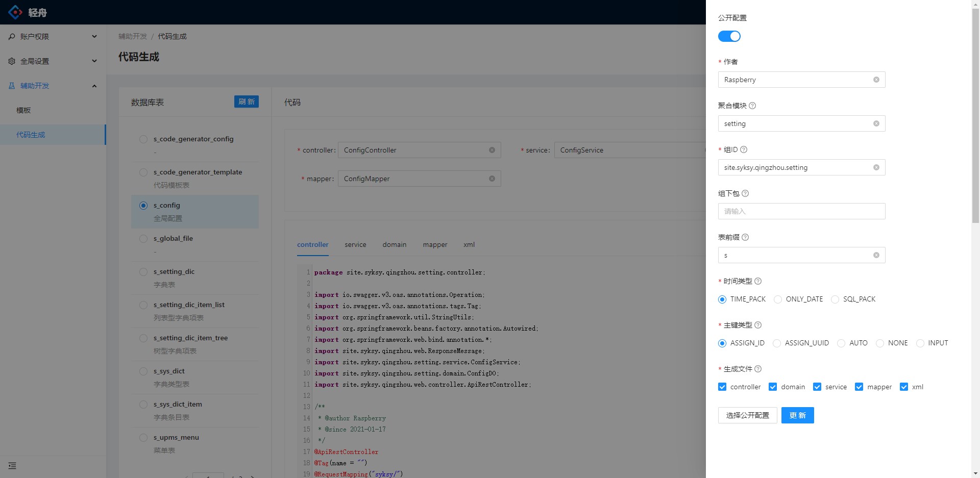Screen dimensions: 980x478
Task: Open the 模板 sidebar menu item
Action: click(x=53, y=110)
